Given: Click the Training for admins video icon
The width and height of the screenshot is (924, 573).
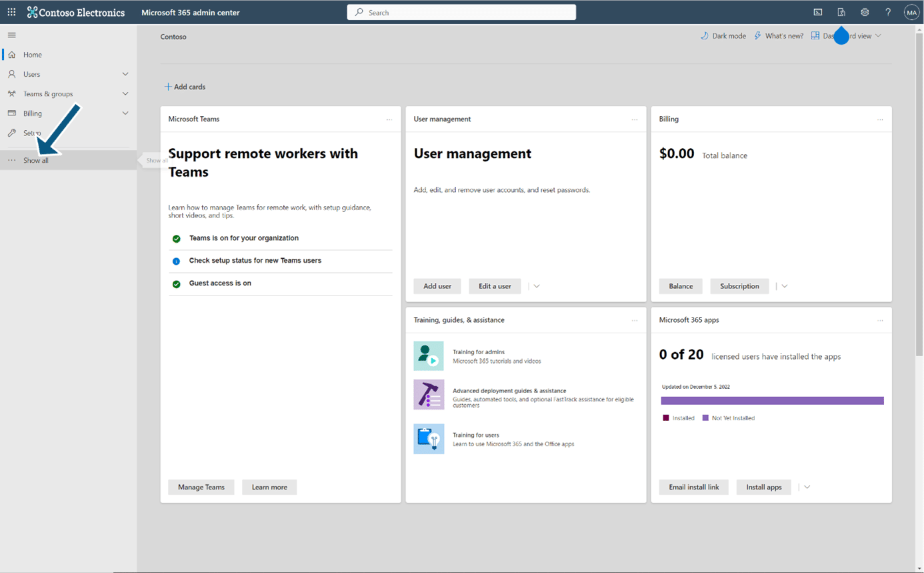Looking at the screenshot, I should point(429,356).
